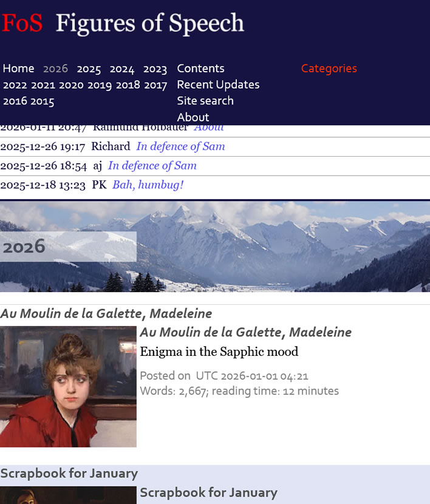Open aj's In defence of Sam comment
Image resolution: width=430 pixels, height=504 pixels.
[x=152, y=166]
